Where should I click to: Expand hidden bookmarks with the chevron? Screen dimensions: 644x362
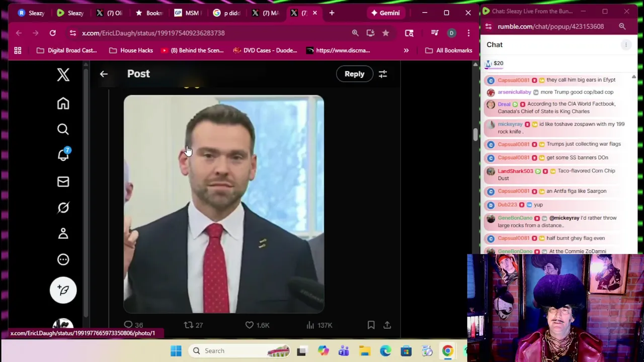[406, 50]
